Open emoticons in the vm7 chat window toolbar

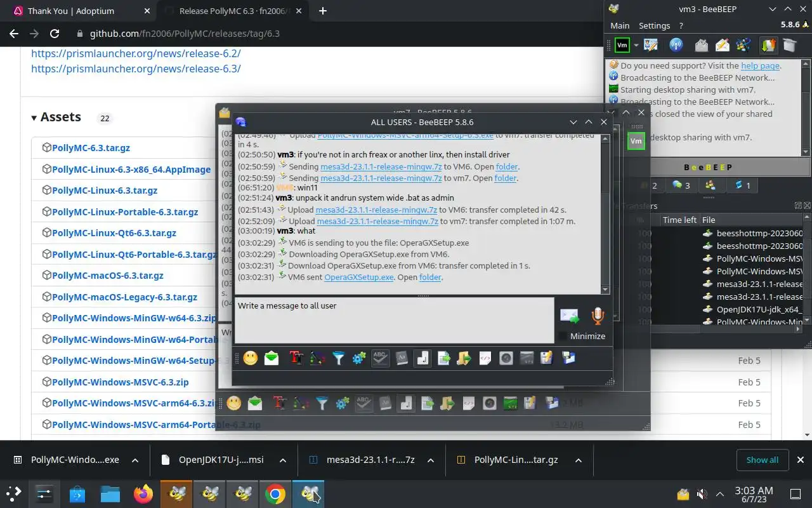pos(234,403)
